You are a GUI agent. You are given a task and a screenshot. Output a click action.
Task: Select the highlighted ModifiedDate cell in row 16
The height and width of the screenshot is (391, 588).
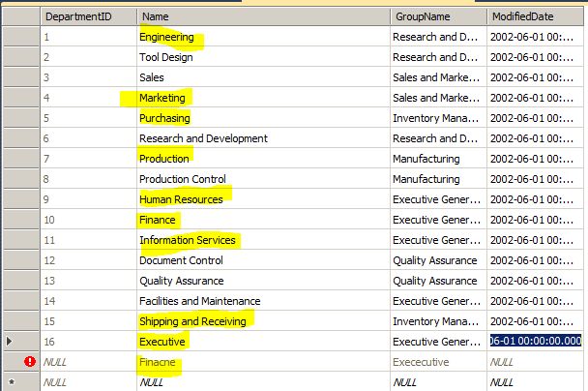coord(536,342)
